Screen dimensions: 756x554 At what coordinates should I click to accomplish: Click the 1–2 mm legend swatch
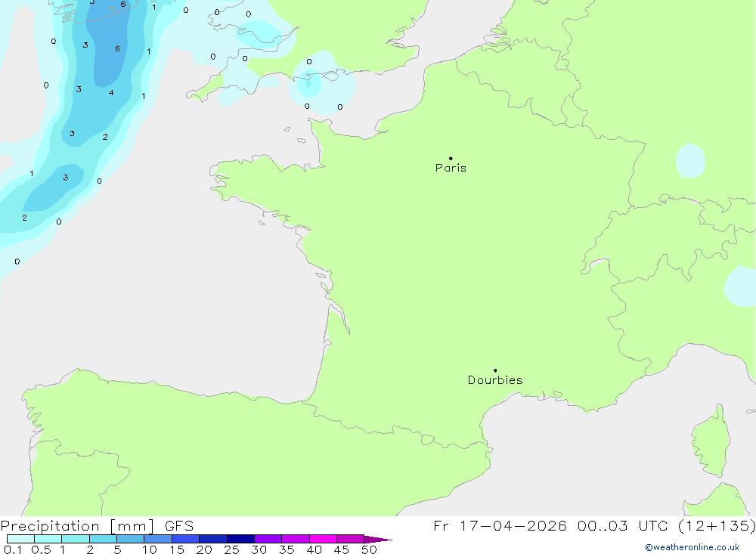(x=76, y=539)
